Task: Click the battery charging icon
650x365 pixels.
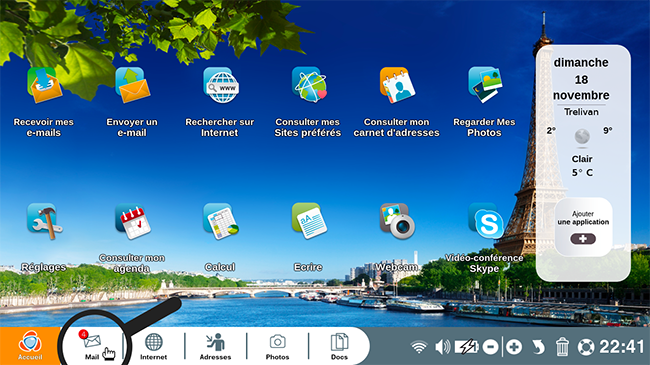Action: [x=466, y=347]
